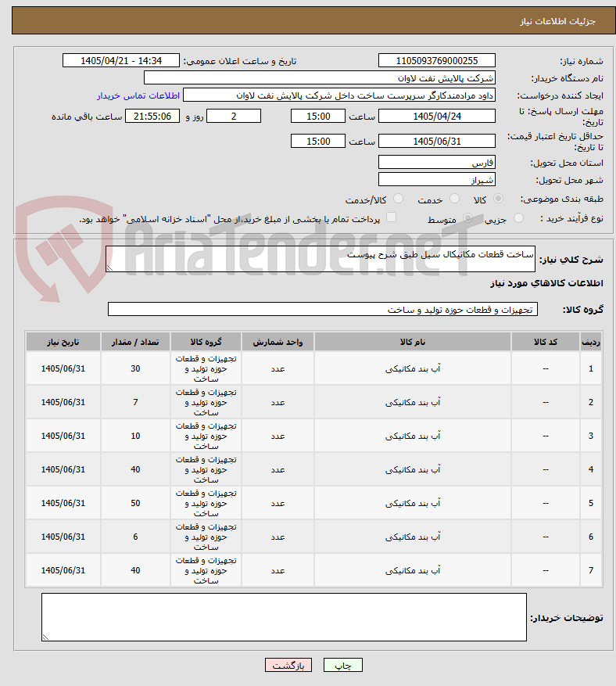The height and width of the screenshot is (686, 616).
Task: Click the ایجاد کننده درخواست field
Action: [339, 95]
